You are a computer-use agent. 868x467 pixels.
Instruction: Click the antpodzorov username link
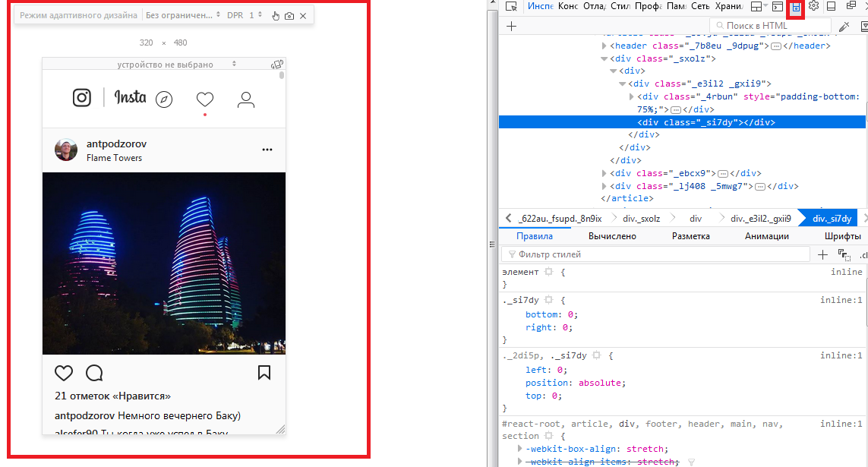(x=116, y=144)
